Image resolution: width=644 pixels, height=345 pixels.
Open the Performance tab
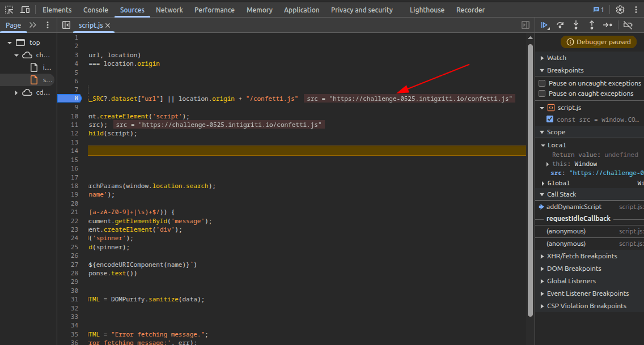[214, 10]
